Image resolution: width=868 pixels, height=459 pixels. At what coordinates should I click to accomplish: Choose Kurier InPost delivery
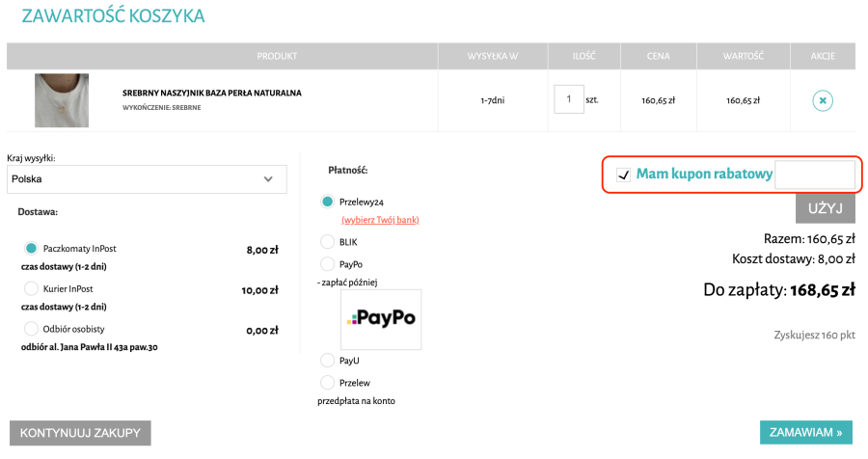(x=31, y=288)
